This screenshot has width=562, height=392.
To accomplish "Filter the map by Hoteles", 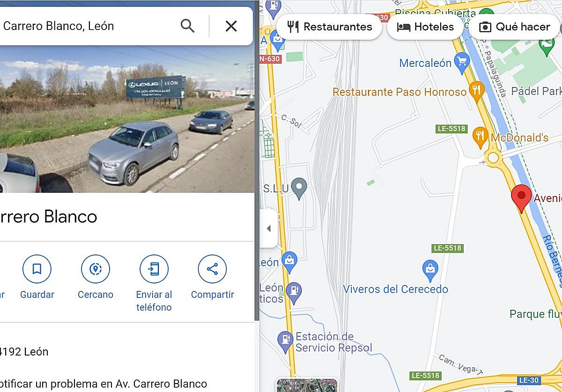I will click(x=425, y=27).
